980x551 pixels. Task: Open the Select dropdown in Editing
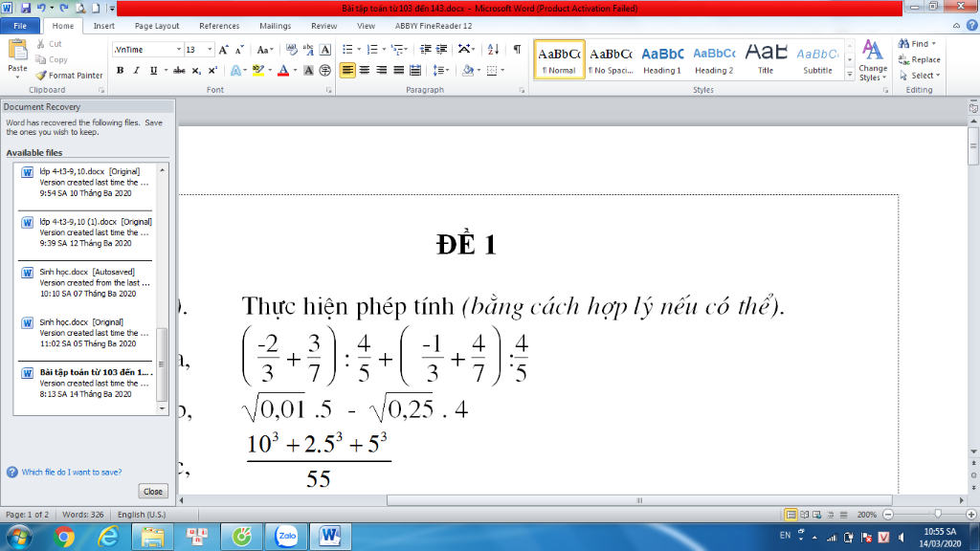click(920, 75)
